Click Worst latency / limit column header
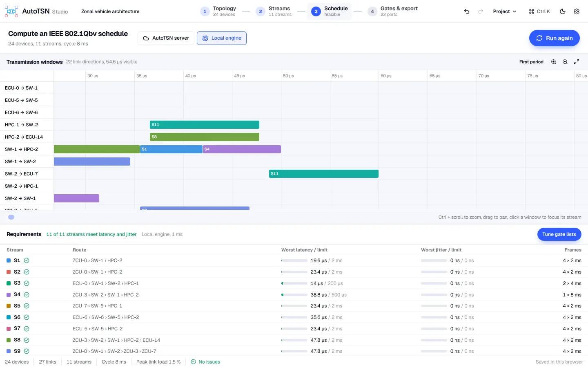The width and height of the screenshot is (588, 368). pyautogui.click(x=304, y=250)
